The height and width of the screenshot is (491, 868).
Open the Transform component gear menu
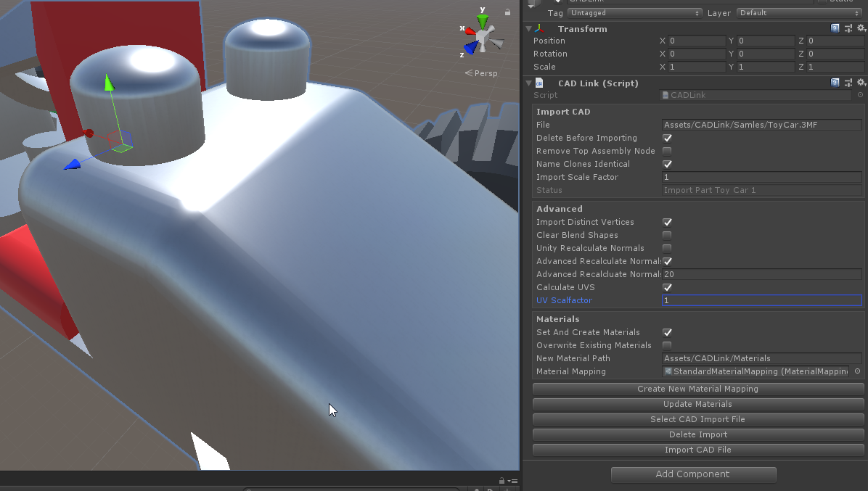coord(861,28)
